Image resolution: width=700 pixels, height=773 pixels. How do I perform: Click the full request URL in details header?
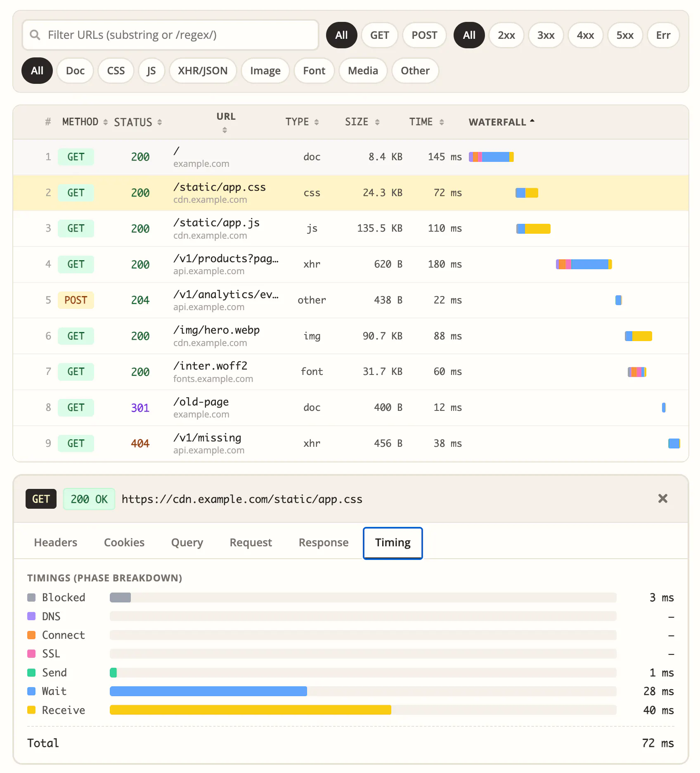click(x=242, y=499)
